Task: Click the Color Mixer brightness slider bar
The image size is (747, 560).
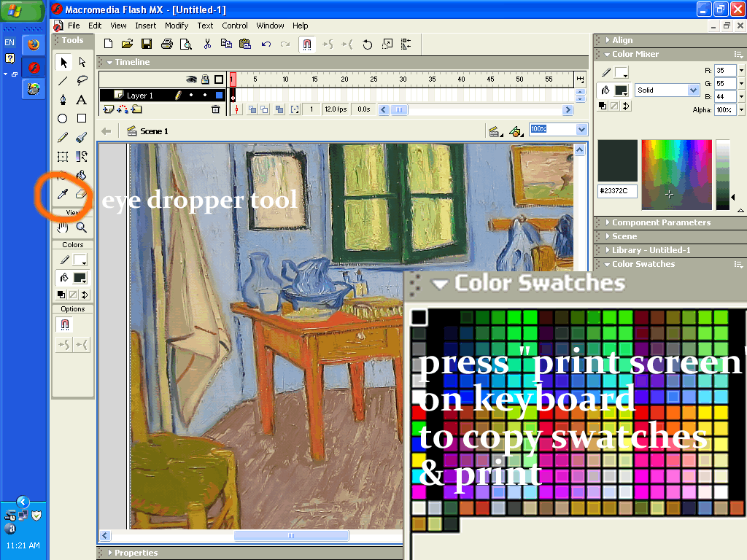Action: point(723,174)
